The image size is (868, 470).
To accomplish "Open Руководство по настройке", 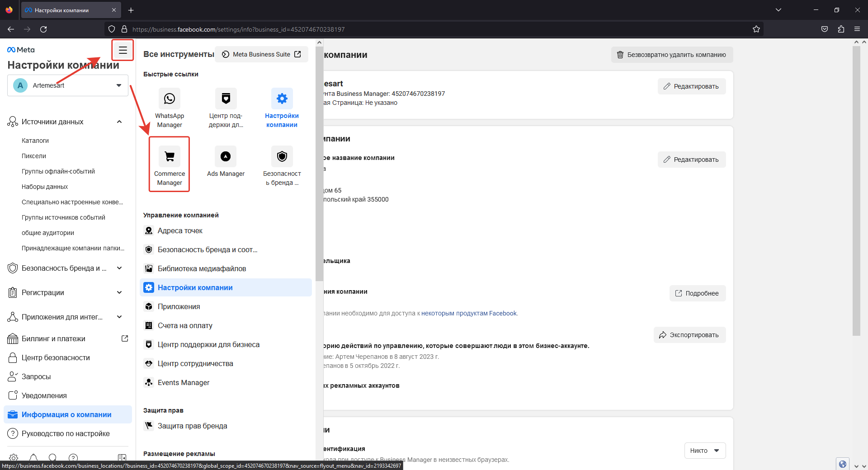I will click(x=68, y=433).
